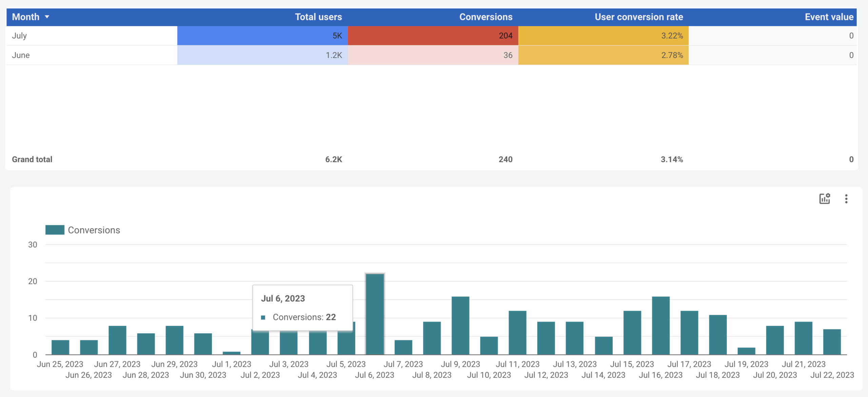Screen dimensions: 868x397
Task: Click the Event value column header
Action: (x=829, y=17)
